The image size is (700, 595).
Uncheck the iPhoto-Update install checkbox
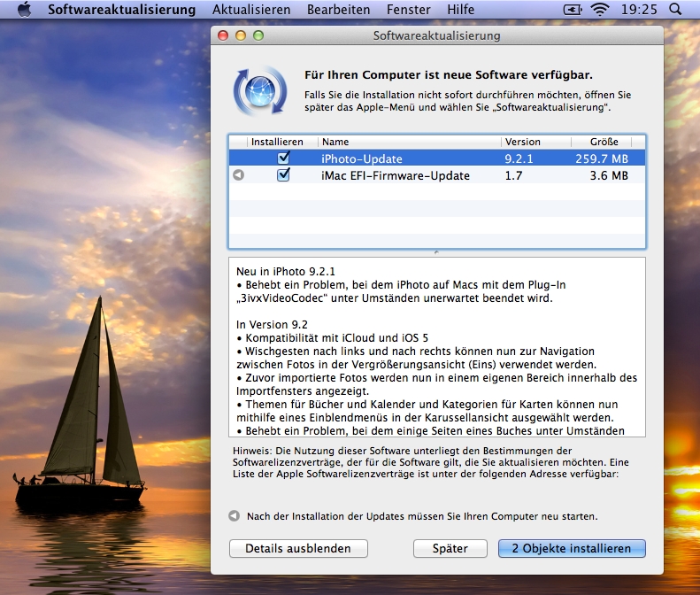coord(283,158)
